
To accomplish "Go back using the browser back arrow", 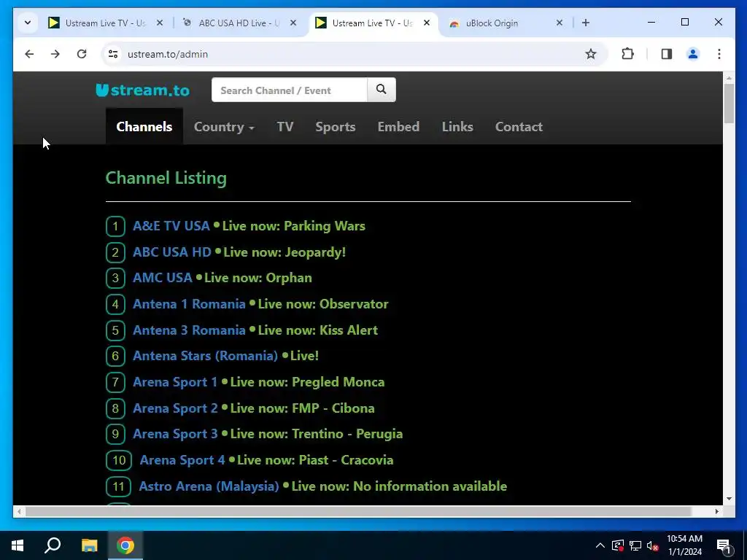I will (29, 54).
